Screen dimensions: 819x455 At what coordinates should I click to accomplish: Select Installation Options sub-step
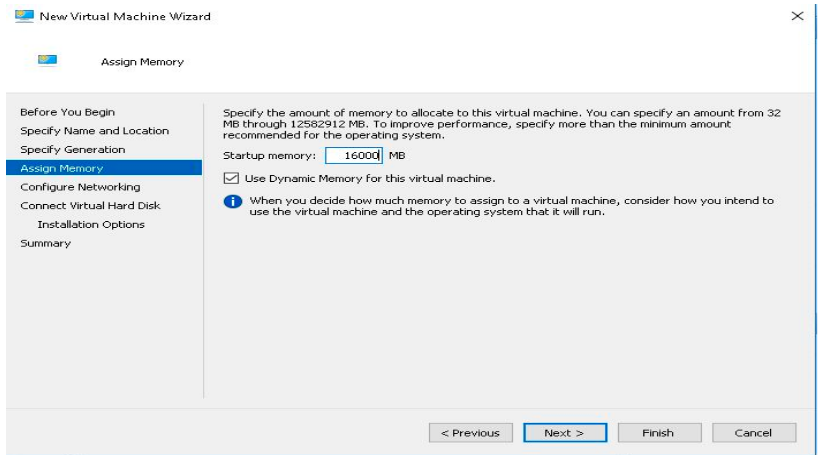tap(91, 225)
